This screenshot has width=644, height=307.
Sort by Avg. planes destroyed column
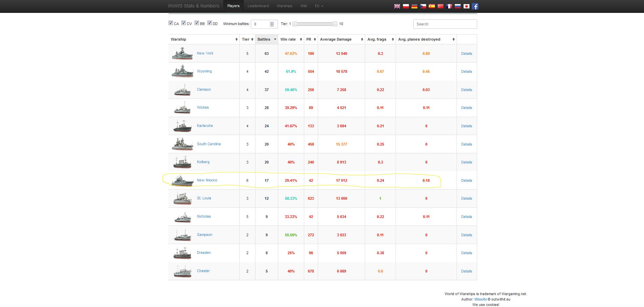426,39
